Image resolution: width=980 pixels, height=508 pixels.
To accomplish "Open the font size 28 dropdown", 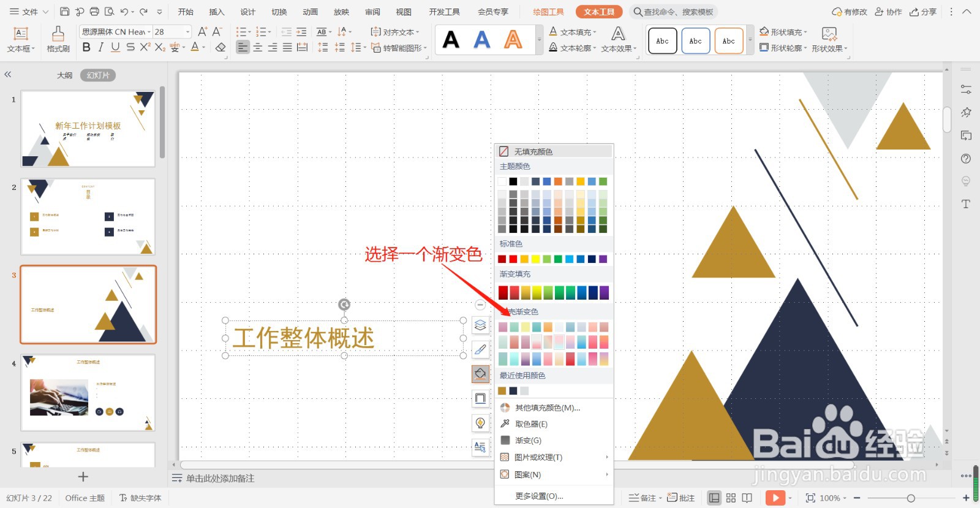I will pyautogui.click(x=187, y=32).
